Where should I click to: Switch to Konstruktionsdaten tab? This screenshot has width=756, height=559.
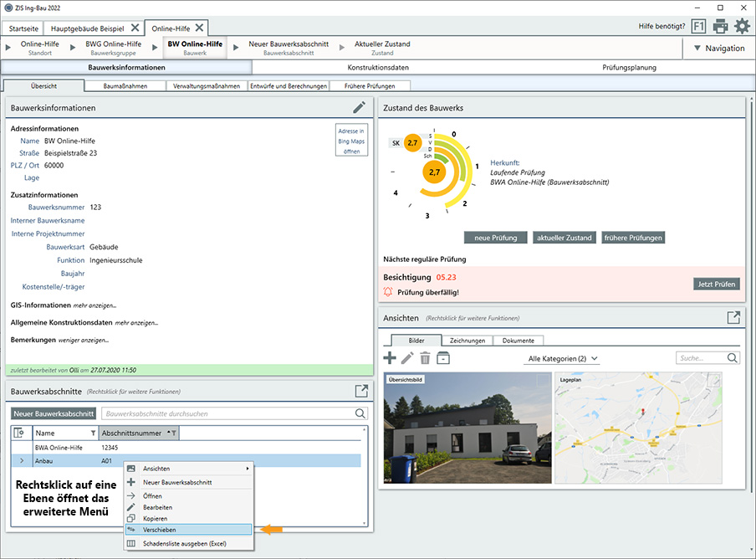[x=378, y=68]
